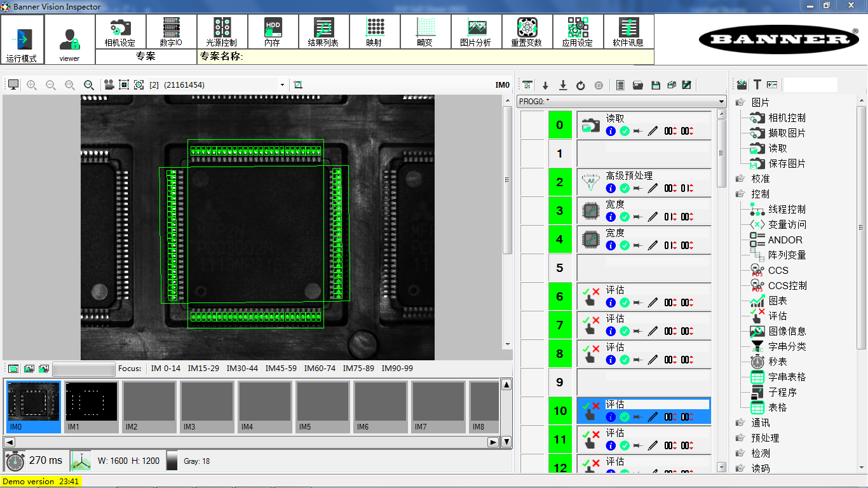Image resolution: width=868 pixels, height=488 pixels.
Task: Switch to focus tab IM15-29
Action: [203, 369]
